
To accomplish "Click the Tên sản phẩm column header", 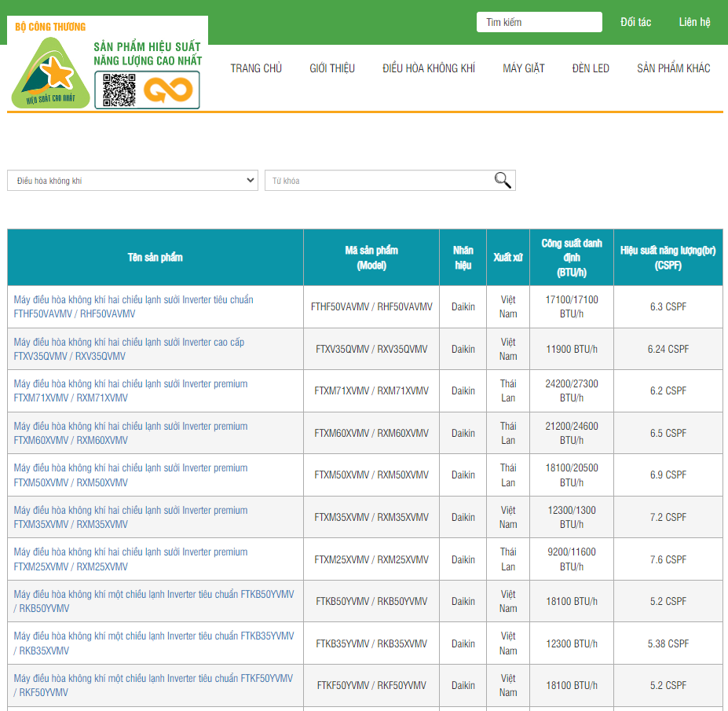I will (x=155, y=257).
